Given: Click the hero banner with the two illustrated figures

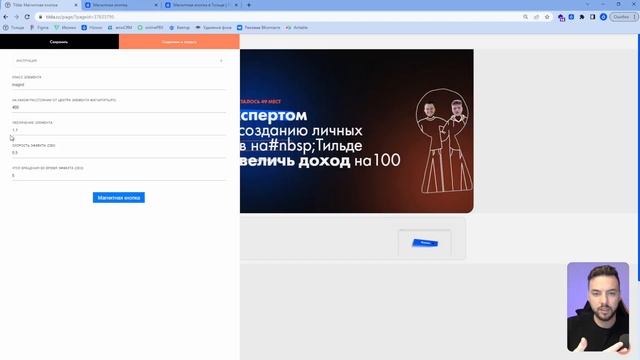Looking at the screenshot, I should point(357,131).
